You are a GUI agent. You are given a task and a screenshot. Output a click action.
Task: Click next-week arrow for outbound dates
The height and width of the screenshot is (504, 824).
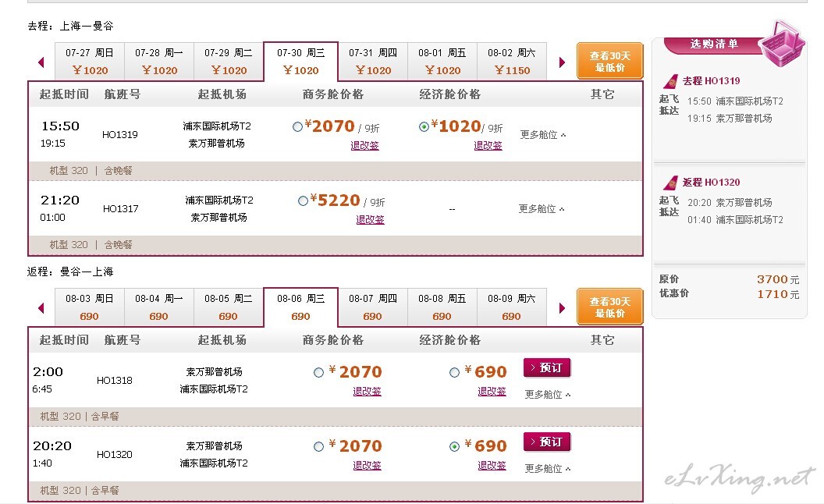562,62
